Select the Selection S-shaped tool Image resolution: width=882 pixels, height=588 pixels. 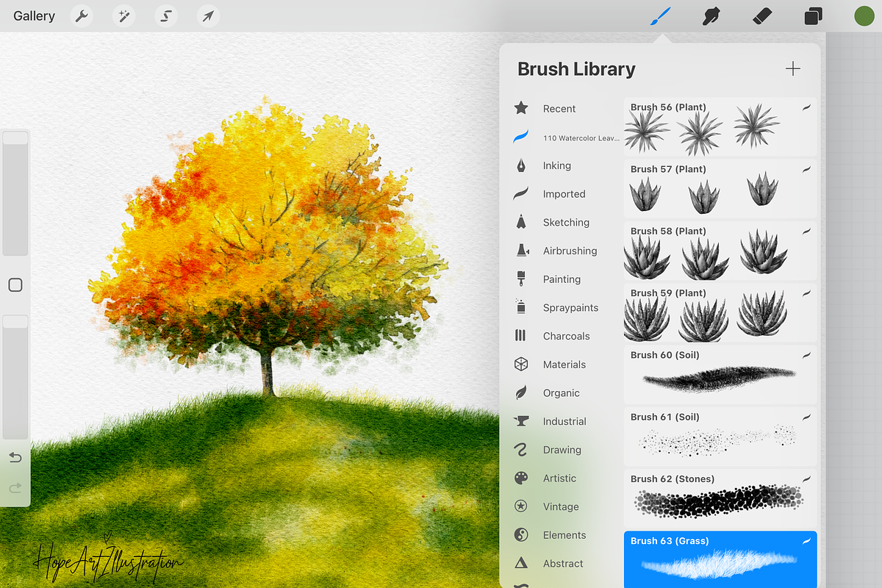click(167, 16)
